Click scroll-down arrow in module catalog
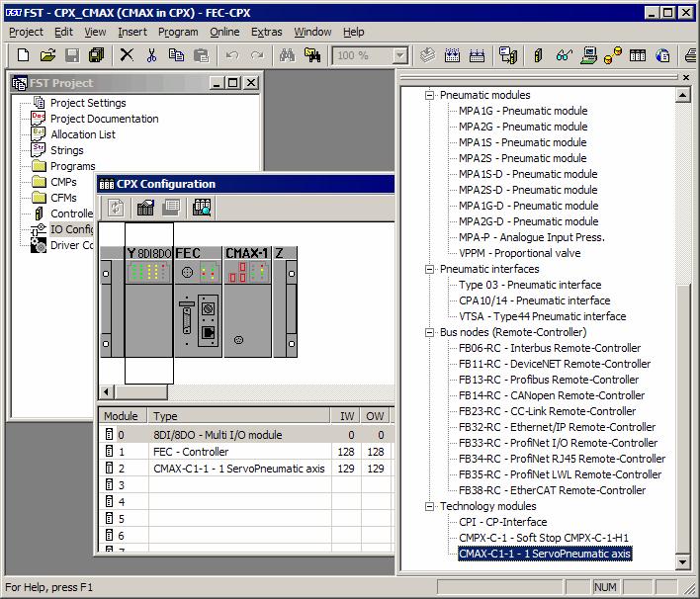Image resolution: width=700 pixels, height=599 pixels. point(682,562)
